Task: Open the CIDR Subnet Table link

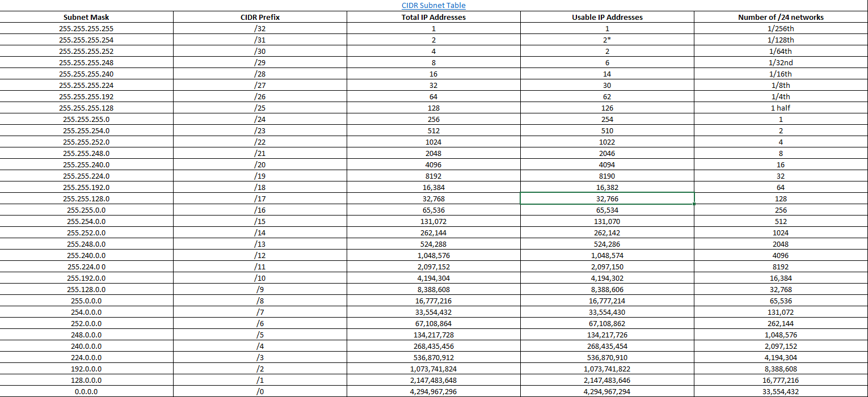Action: click(x=433, y=6)
